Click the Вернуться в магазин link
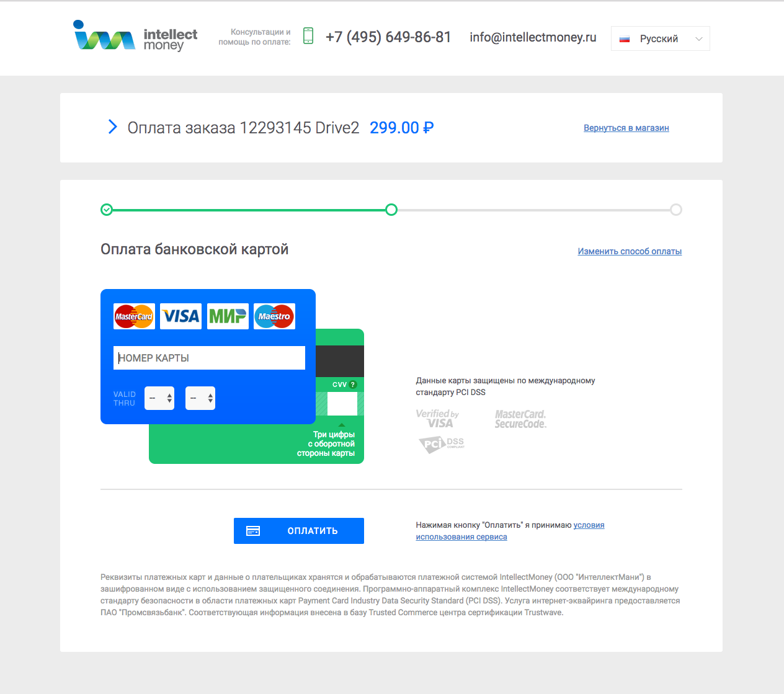784x694 pixels. (626, 128)
